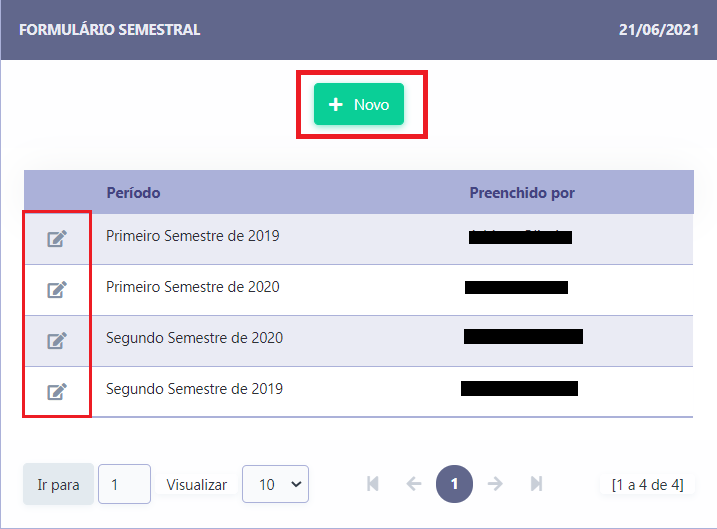Jump to the last page arrow
Viewport: 717px width, 529px height.
point(536,484)
